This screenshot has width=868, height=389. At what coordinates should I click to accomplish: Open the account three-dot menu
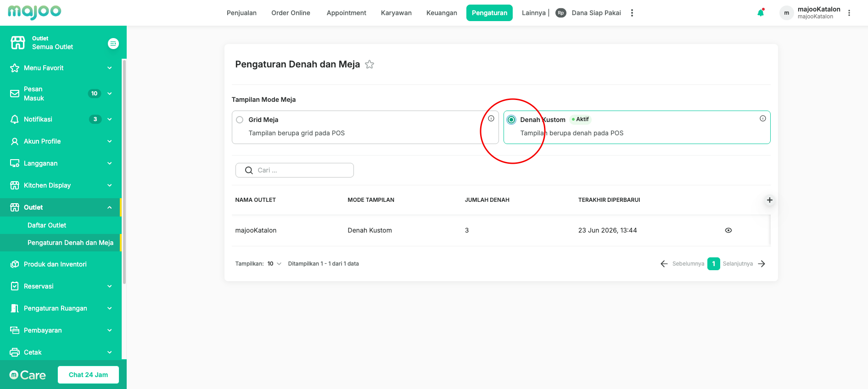coord(849,13)
